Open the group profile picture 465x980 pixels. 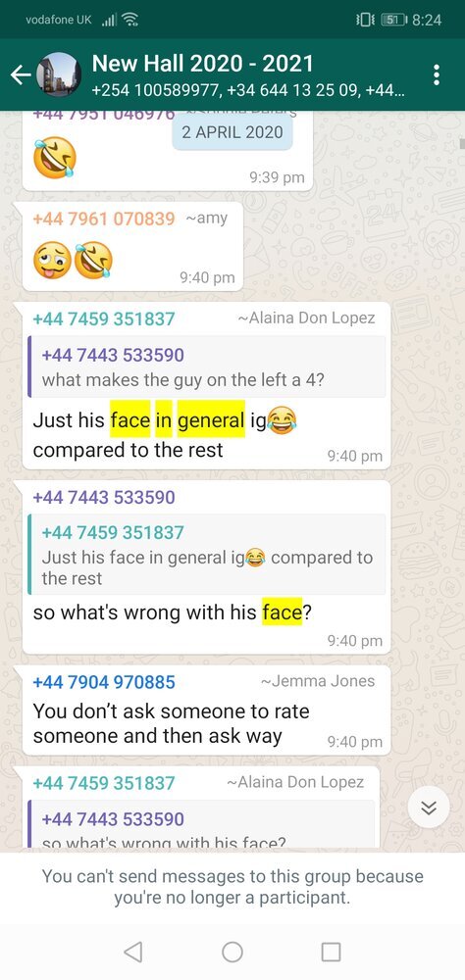tap(59, 74)
